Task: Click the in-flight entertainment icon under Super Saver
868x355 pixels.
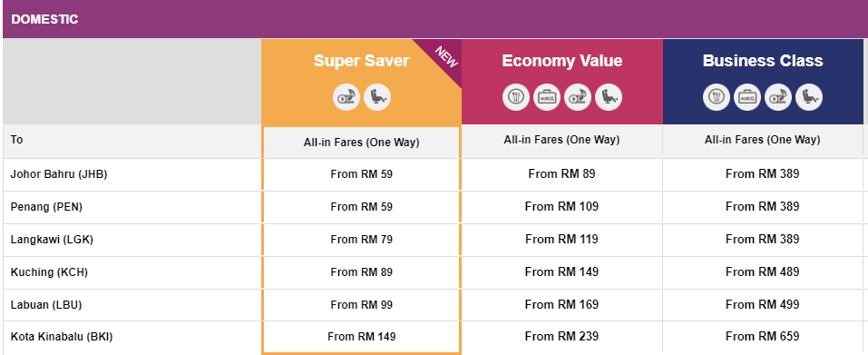Action: coord(346,98)
